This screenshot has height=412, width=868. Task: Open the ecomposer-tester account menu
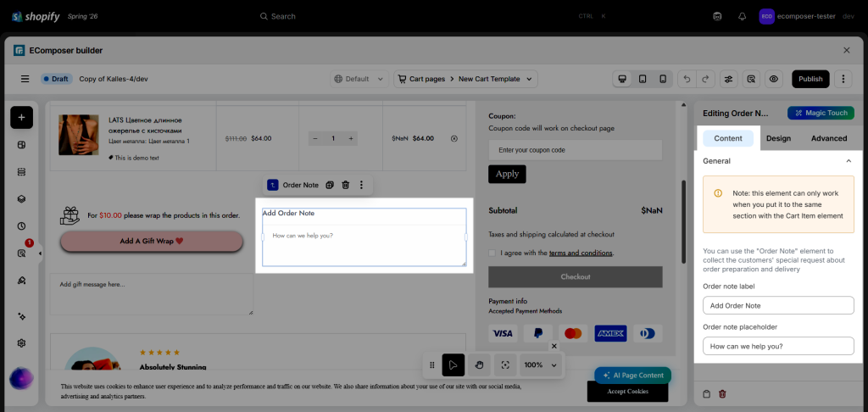807,16
